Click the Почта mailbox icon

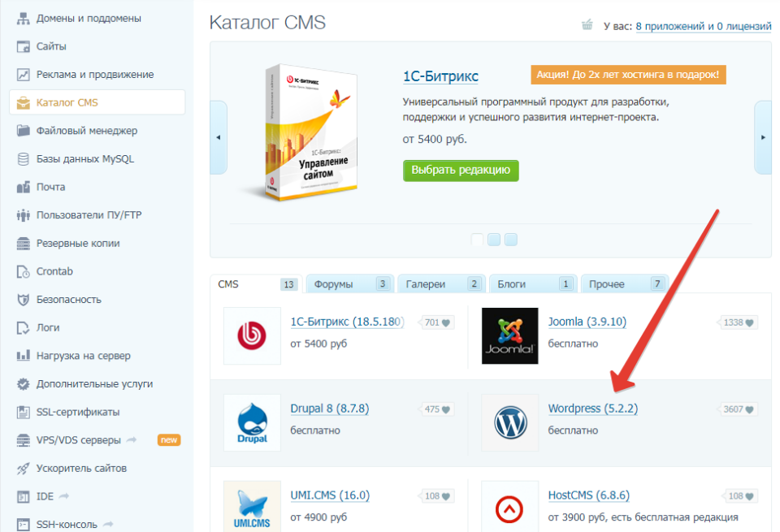coord(23,187)
